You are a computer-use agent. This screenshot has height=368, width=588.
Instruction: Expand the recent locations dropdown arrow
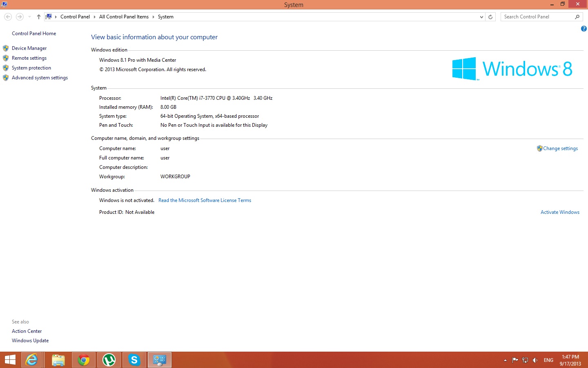tap(29, 17)
